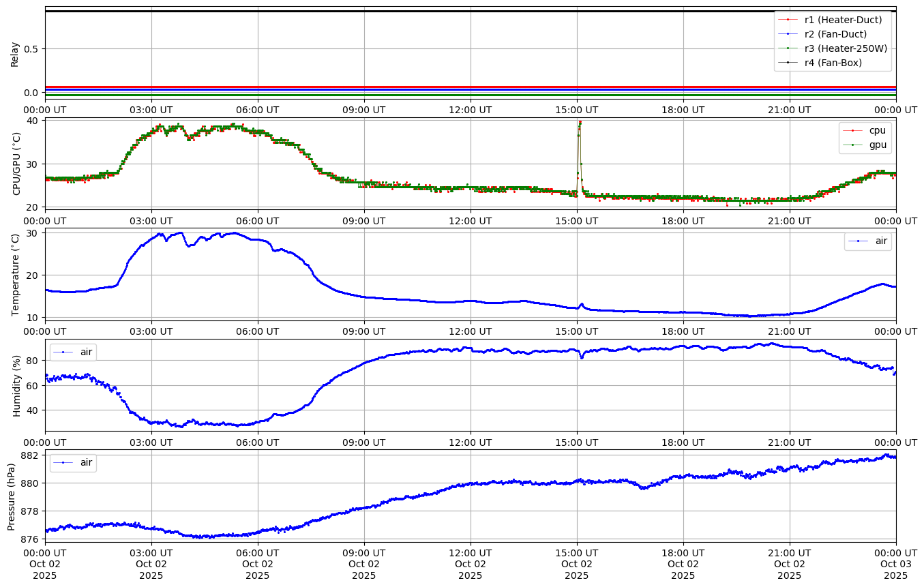
Task: Click the r3 (Heater-250W) green legend marker
Action: [788, 48]
